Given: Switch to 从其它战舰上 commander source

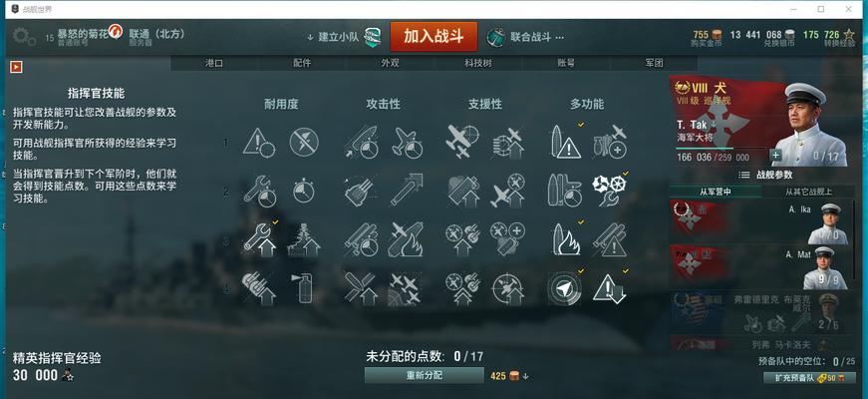Looking at the screenshot, I should 808,192.
